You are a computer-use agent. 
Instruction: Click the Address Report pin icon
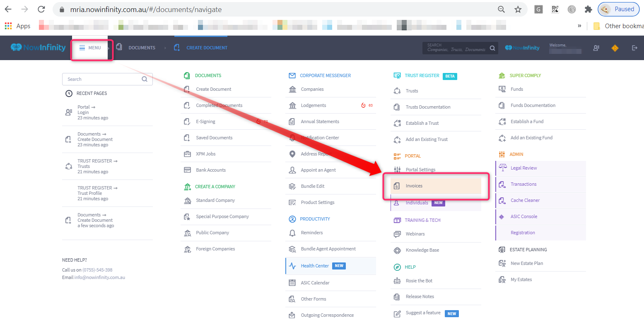(x=292, y=154)
